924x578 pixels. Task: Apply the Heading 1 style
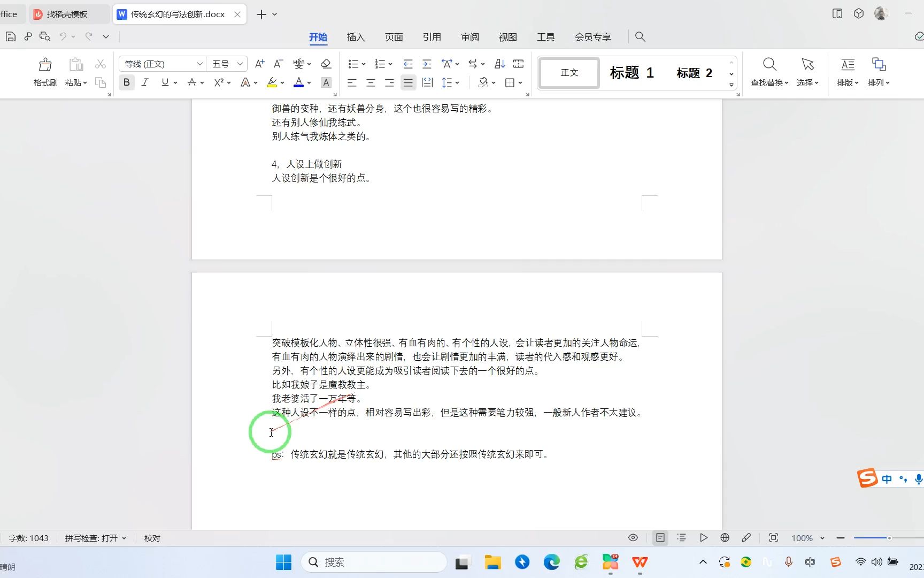click(632, 73)
